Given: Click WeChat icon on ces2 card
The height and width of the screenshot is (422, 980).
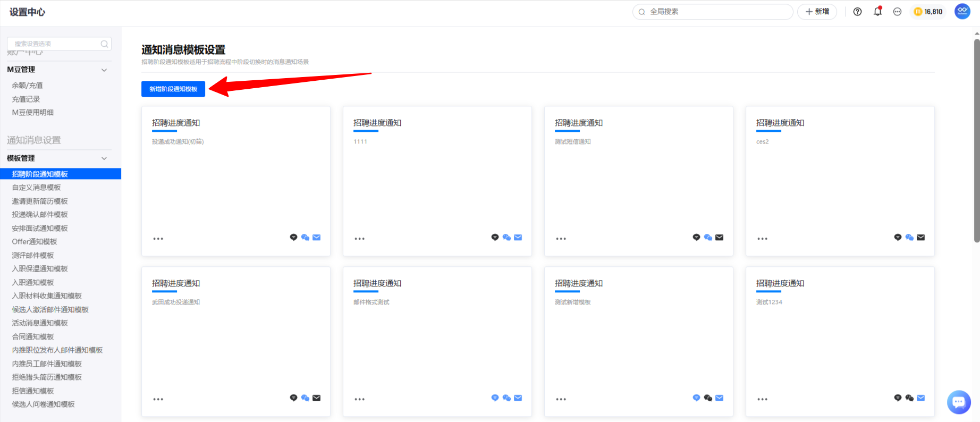Looking at the screenshot, I should (909, 238).
